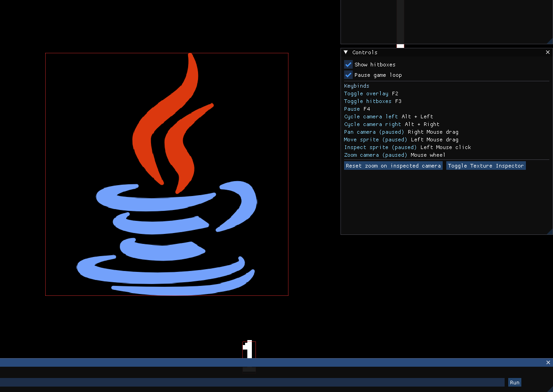Click the Controls panel resize grip corner
Screen dimensions: 553x392
click(550, 232)
